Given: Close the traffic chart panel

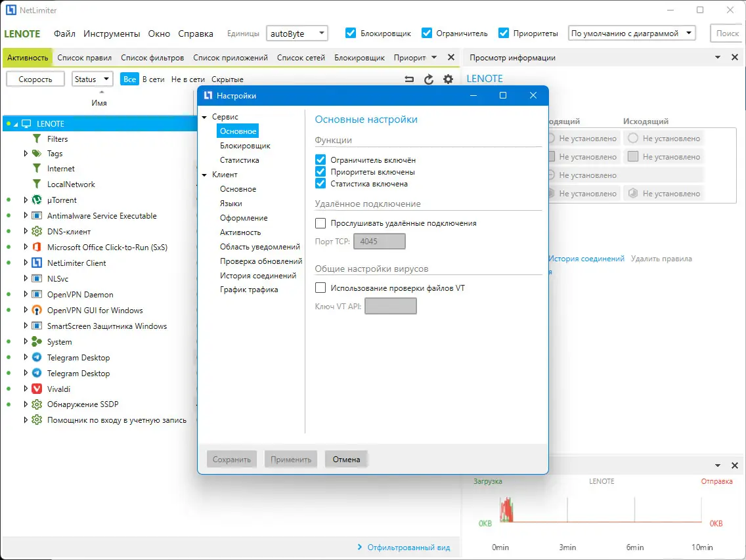Looking at the screenshot, I should coord(735,465).
